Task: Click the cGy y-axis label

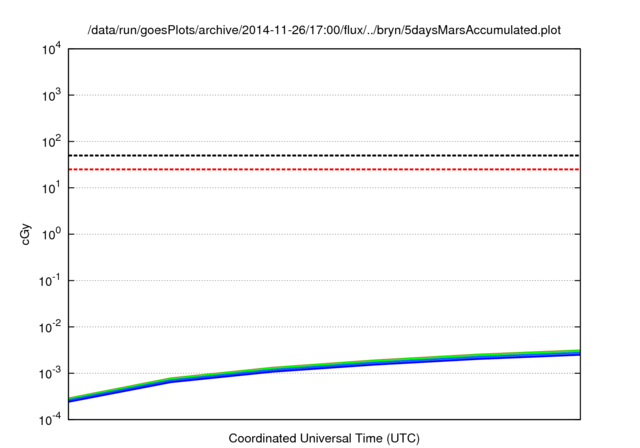Action: [25, 234]
